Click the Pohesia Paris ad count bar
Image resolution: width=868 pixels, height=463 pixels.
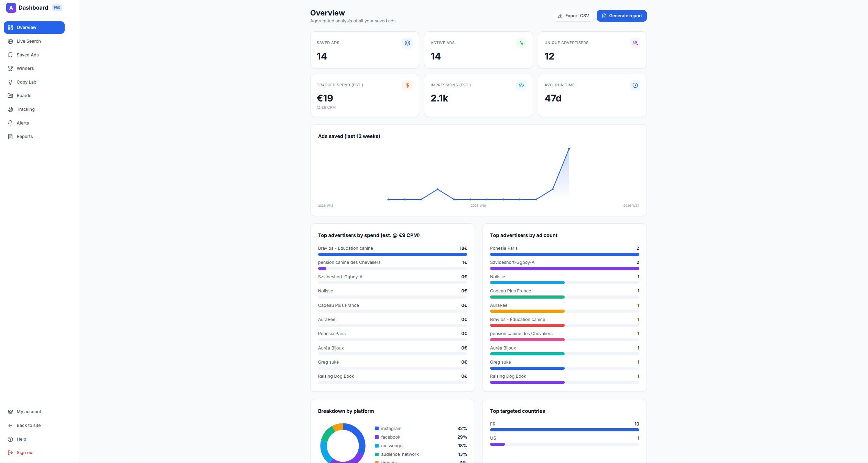[x=565, y=255]
